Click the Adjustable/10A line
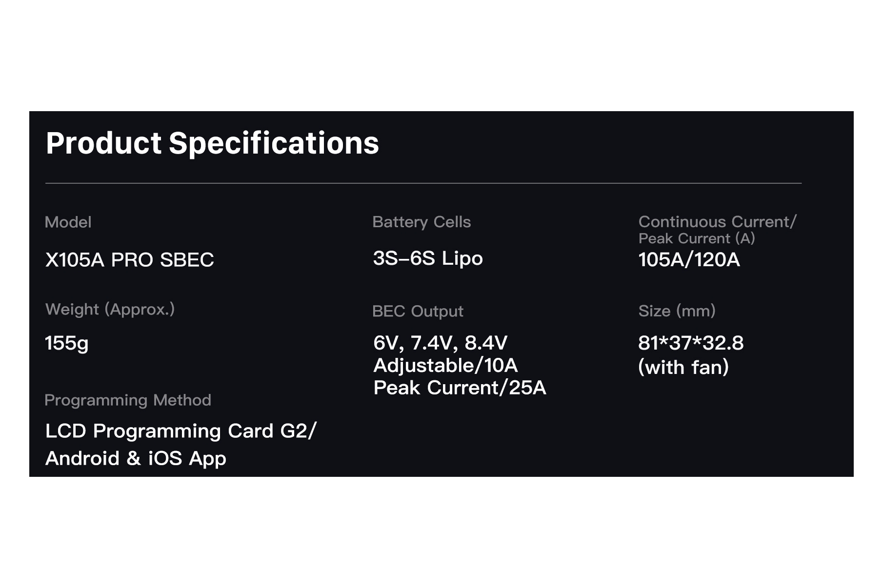This screenshot has height=588, width=883. [x=445, y=365]
